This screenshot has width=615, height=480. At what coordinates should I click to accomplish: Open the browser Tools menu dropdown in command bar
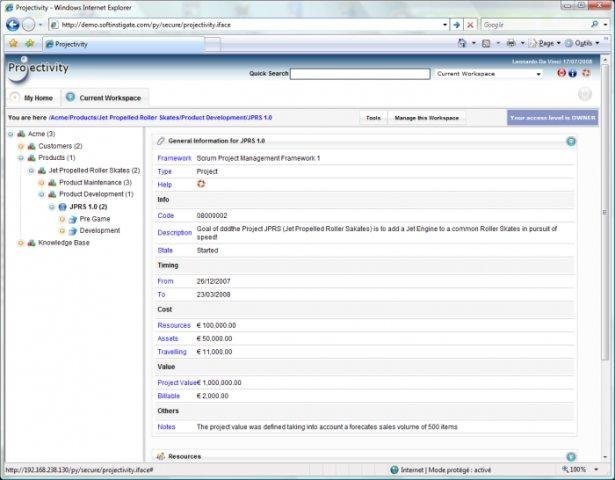tap(582, 43)
